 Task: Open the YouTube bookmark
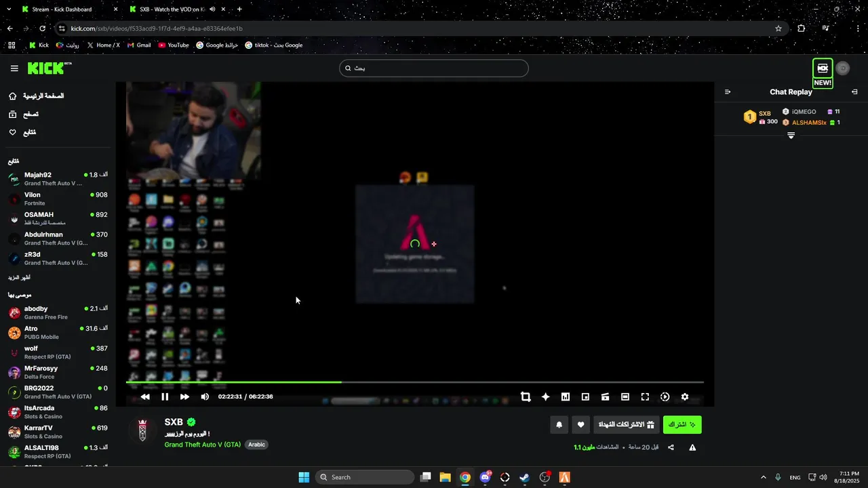tap(174, 45)
